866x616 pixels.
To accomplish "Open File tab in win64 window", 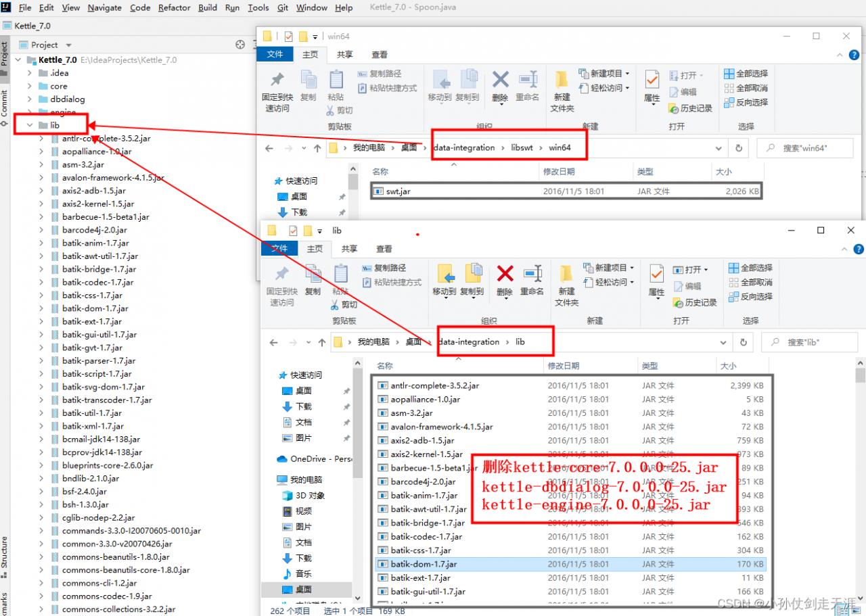I will (x=275, y=55).
